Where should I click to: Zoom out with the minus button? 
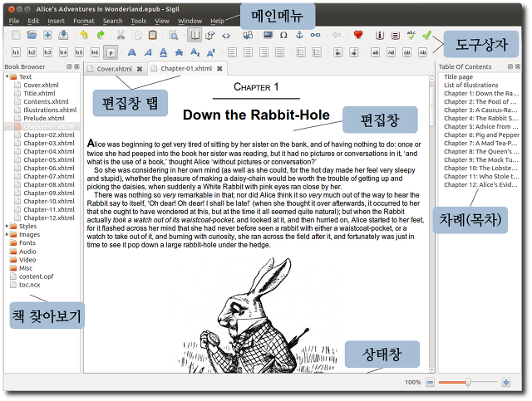pos(430,383)
